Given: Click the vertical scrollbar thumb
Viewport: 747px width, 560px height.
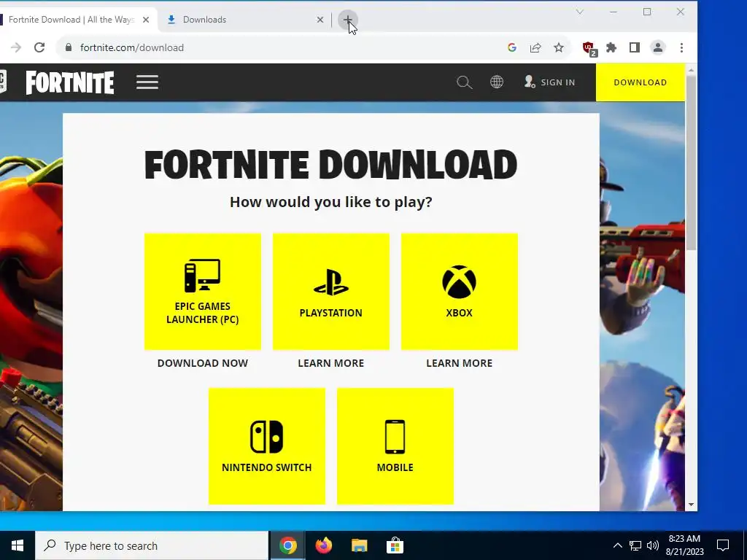Looking at the screenshot, I should coord(692,162).
